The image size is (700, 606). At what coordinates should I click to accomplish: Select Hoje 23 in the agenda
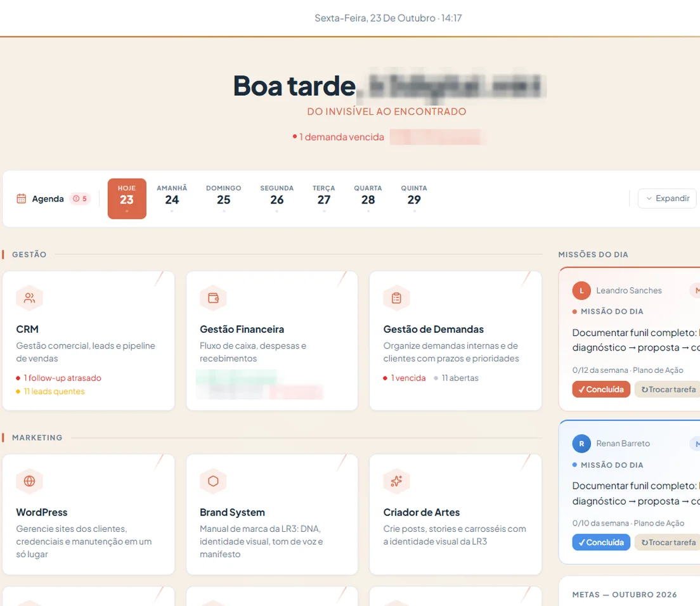[x=127, y=198]
